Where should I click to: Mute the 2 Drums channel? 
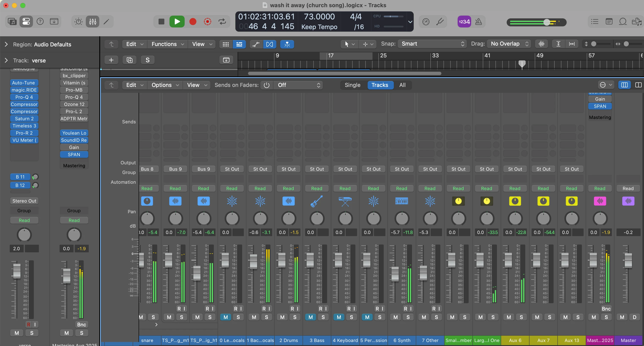[282, 317]
